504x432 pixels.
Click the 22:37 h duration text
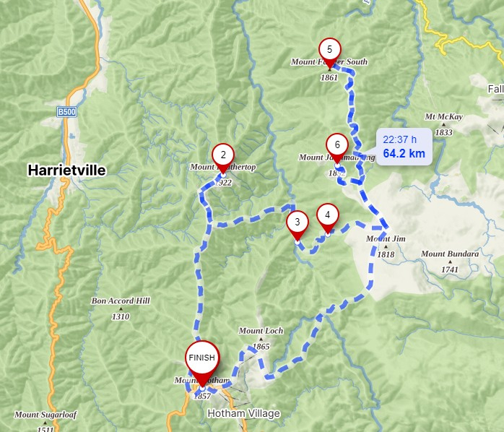399,139
